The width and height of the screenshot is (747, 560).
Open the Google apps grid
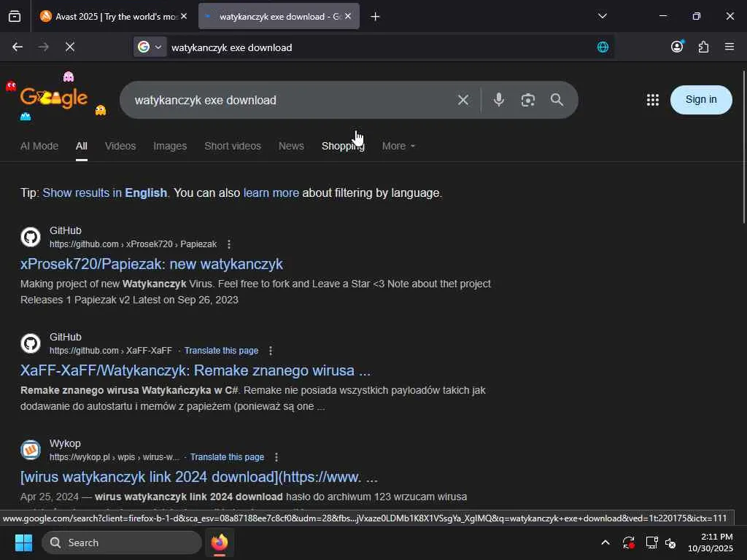653,100
